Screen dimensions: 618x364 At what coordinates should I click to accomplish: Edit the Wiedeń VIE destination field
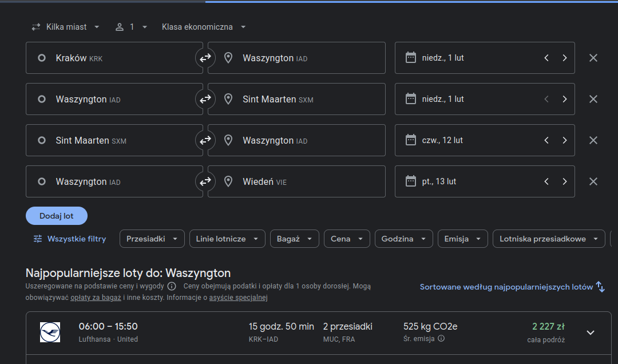296,181
